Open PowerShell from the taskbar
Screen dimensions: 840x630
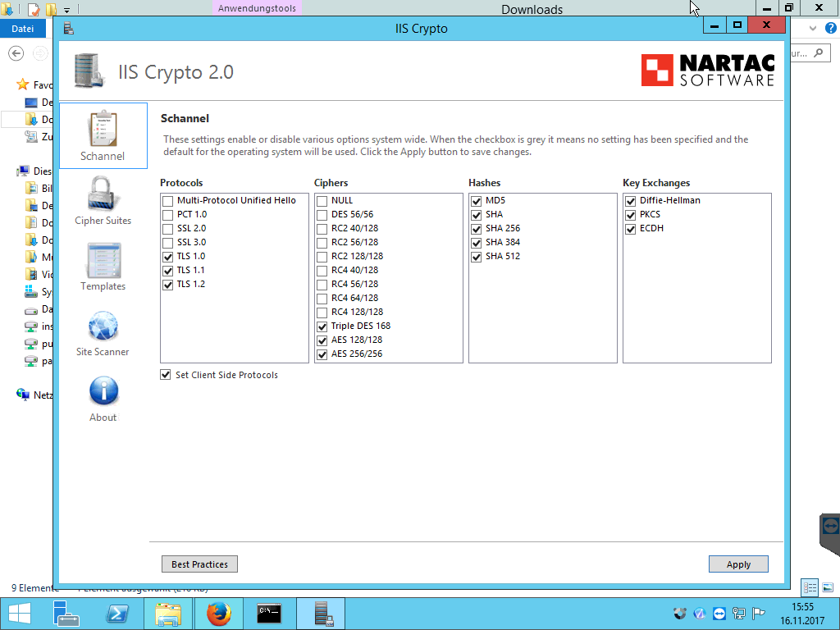coord(117,614)
